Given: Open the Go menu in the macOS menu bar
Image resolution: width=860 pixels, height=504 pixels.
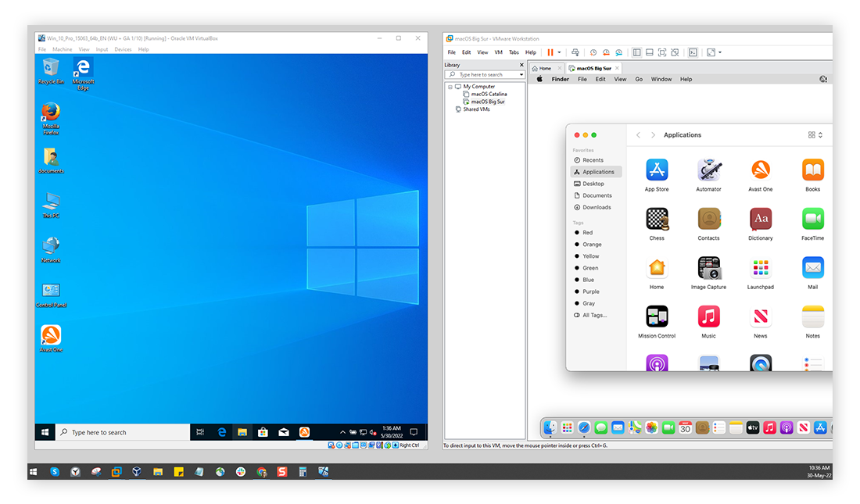Looking at the screenshot, I should click(640, 78).
